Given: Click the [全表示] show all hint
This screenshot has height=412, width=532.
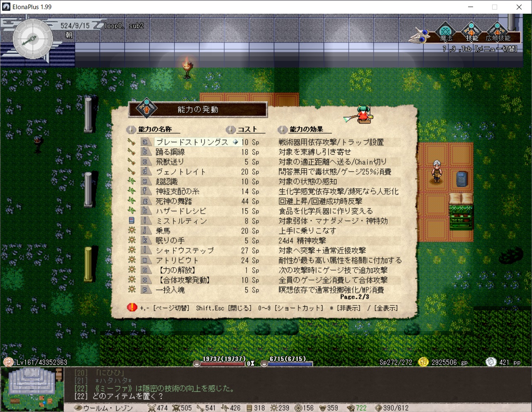Looking at the screenshot, I should pyautogui.click(x=386, y=308).
